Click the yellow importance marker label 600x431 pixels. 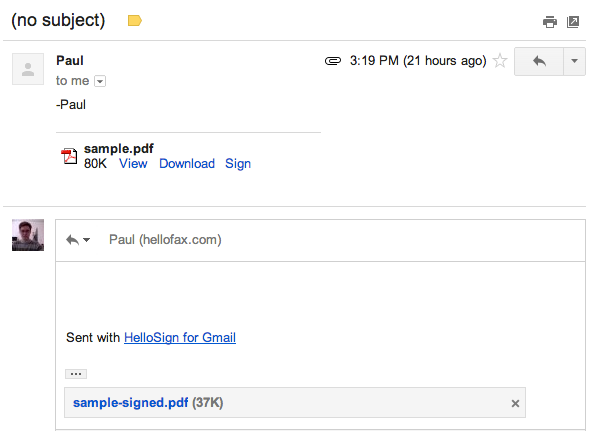coord(135,20)
